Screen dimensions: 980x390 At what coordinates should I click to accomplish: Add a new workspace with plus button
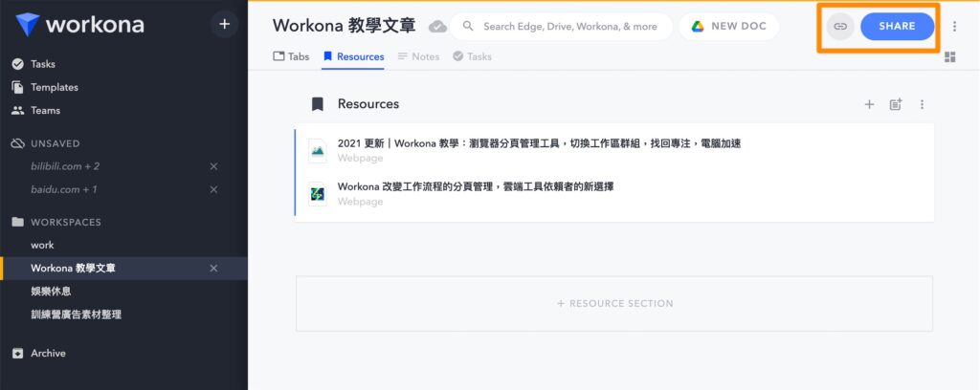pos(224,24)
